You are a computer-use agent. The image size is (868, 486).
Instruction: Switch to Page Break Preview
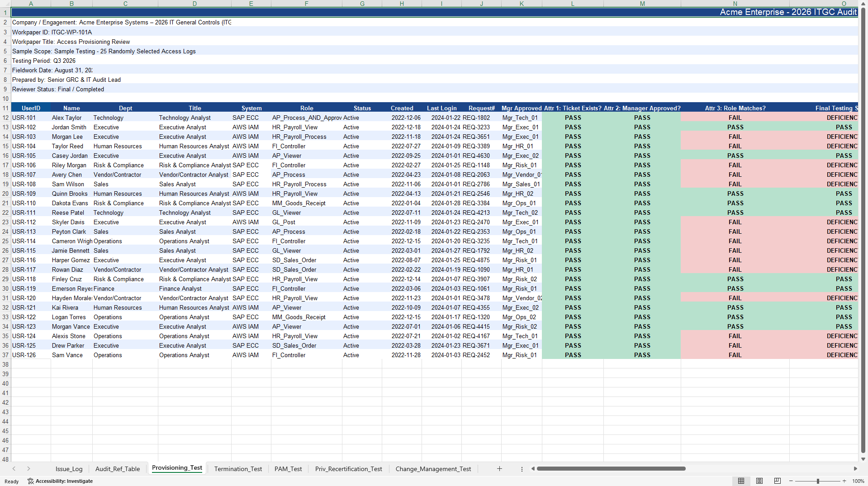pos(778,481)
